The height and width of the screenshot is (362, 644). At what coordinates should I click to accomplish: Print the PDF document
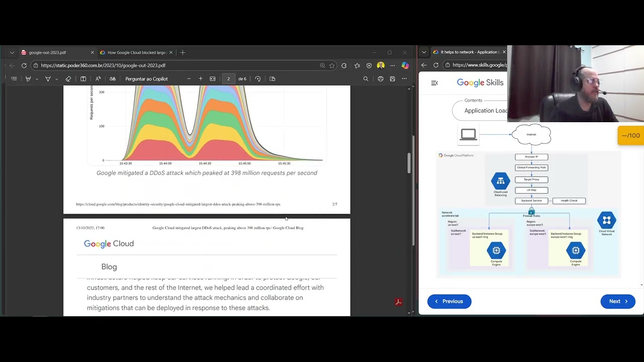point(380,79)
